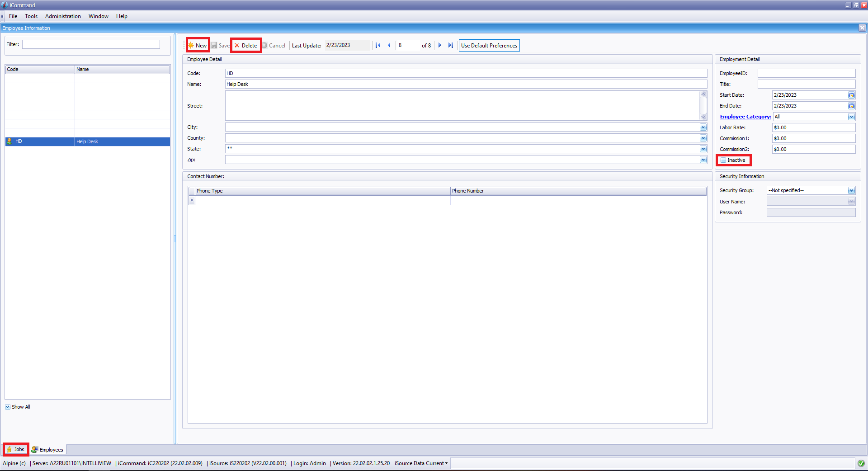Screen dimensions: 868x471
Task: Open the Employee Category link
Action: [x=745, y=117]
